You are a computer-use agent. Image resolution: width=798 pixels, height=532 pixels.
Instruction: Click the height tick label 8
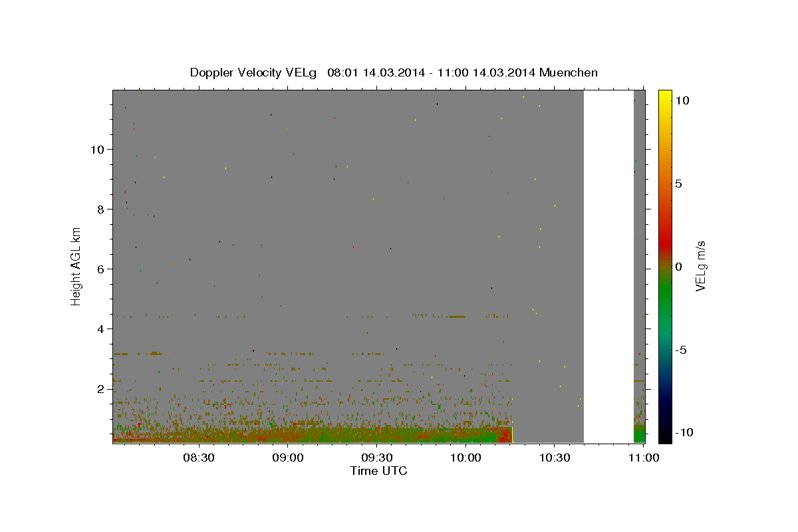[x=102, y=209]
